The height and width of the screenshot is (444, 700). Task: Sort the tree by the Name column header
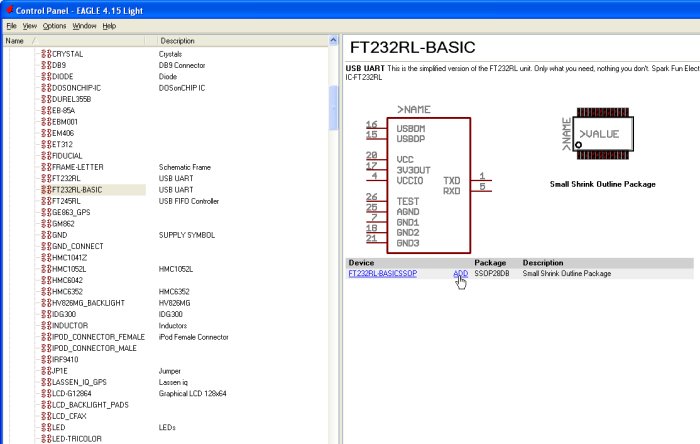point(74,41)
